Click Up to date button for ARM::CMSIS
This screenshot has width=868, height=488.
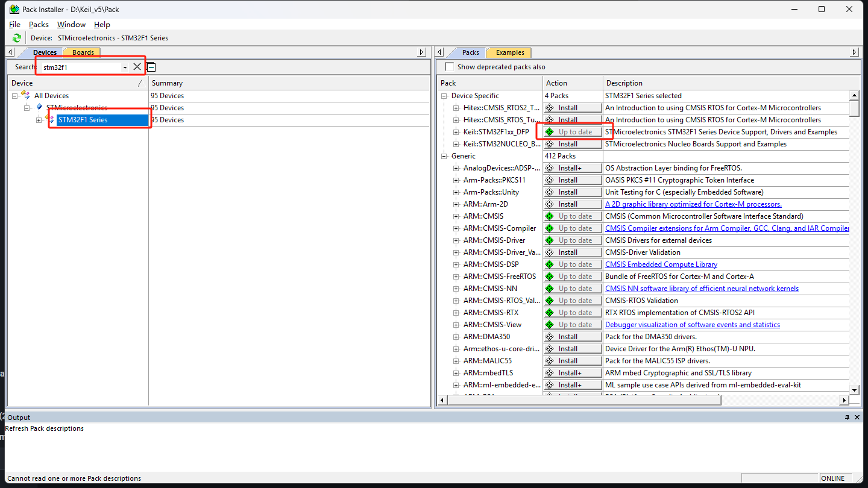click(x=573, y=216)
